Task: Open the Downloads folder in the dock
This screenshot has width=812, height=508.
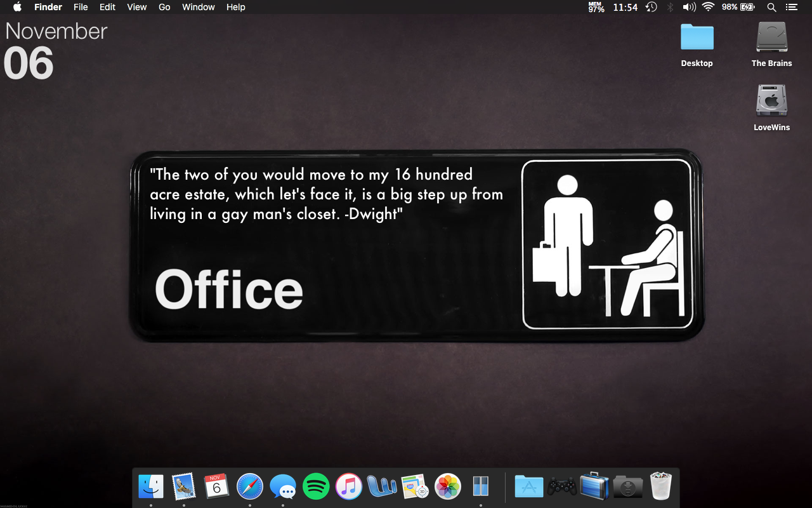Action: pos(628,487)
